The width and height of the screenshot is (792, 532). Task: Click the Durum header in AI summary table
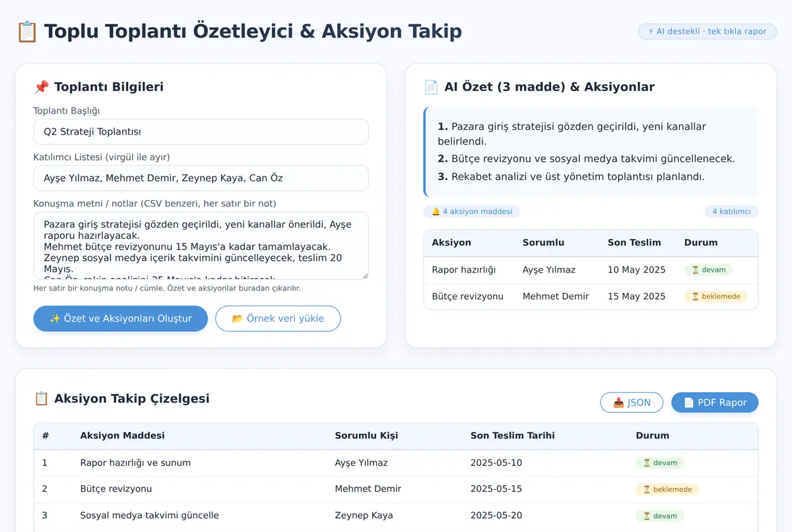click(701, 242)
